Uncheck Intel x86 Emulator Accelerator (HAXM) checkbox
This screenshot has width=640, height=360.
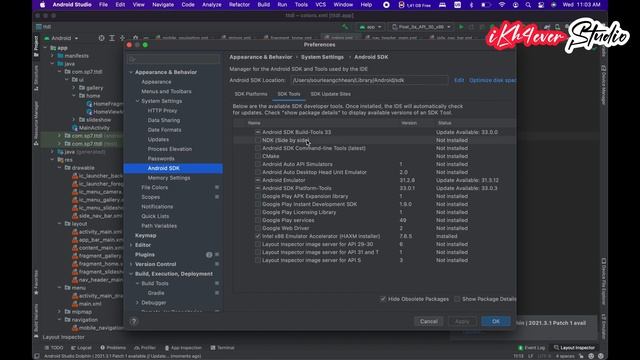[x=258, y=236]
